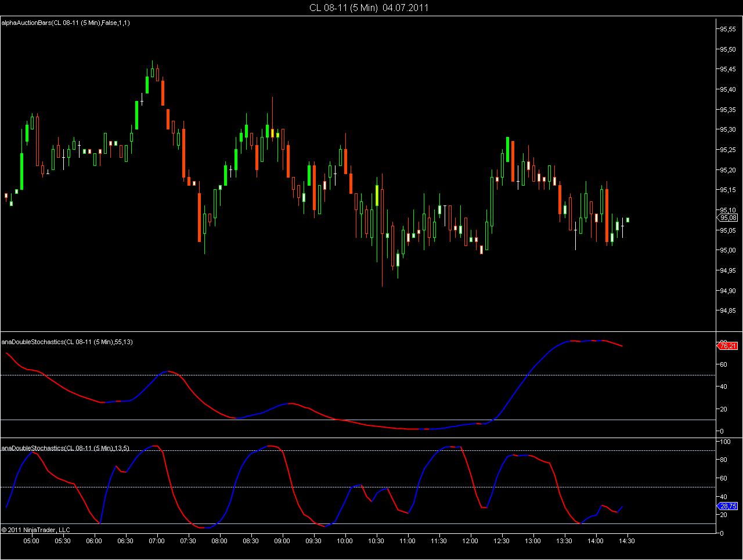Click the 09:30 time axis label
The image size is (743, 560).
coord(313,541)
